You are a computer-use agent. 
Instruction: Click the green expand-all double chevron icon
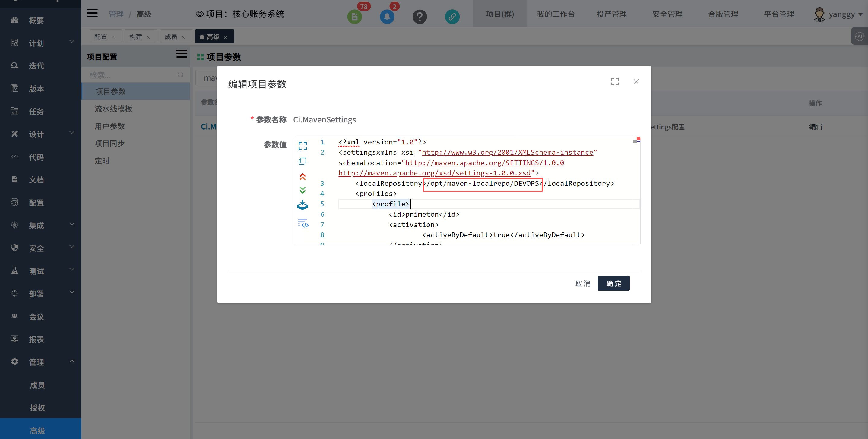pyautogui.click(x=302, y=190)
